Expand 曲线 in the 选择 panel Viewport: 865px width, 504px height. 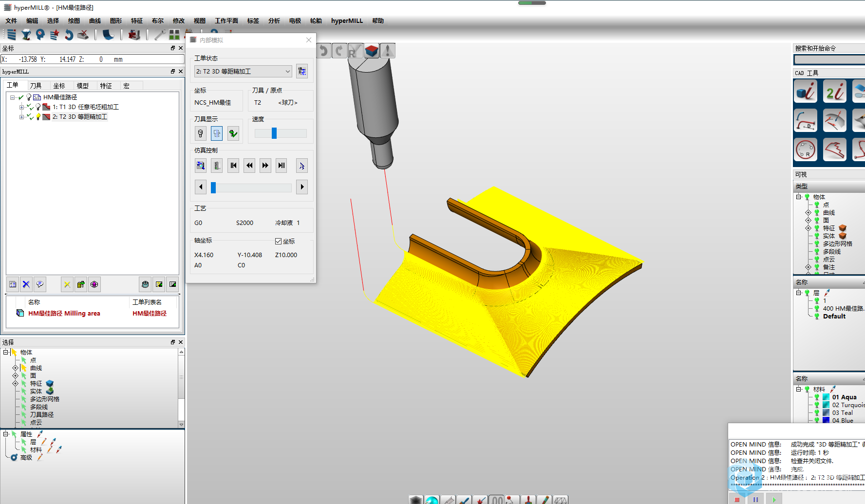click(x=15, y=368)
